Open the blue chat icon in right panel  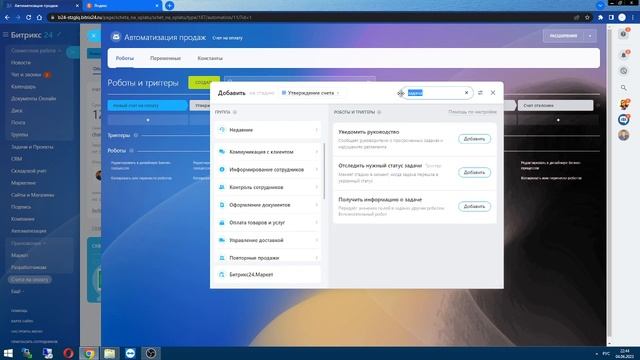point(624,120)
